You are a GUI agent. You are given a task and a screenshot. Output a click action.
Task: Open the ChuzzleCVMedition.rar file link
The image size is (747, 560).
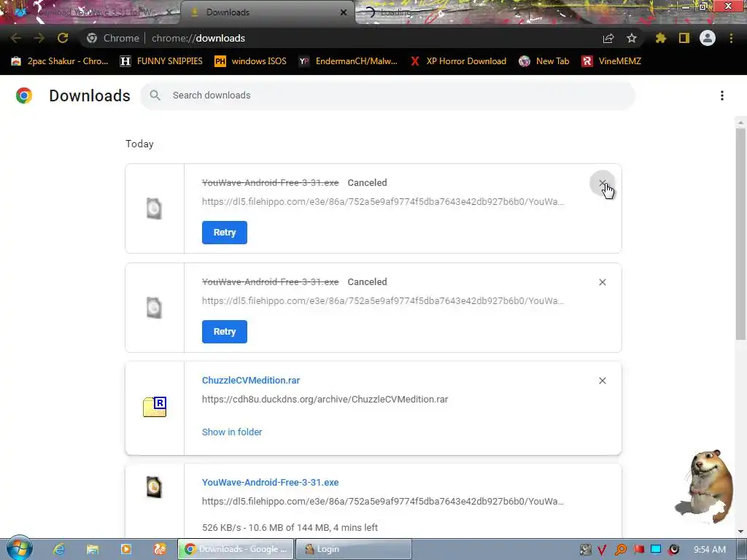pyautogui.click(x=251, y=381)
